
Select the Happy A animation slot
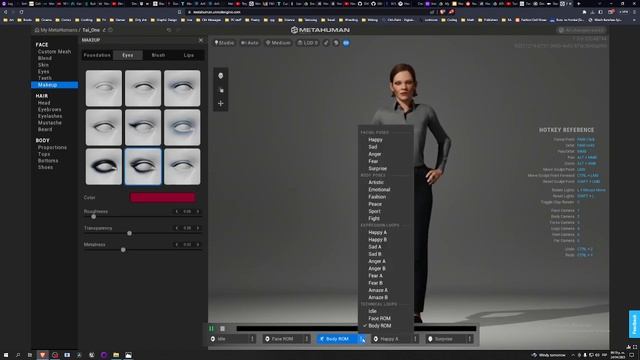pyautogui.click(x=392, y=339)
